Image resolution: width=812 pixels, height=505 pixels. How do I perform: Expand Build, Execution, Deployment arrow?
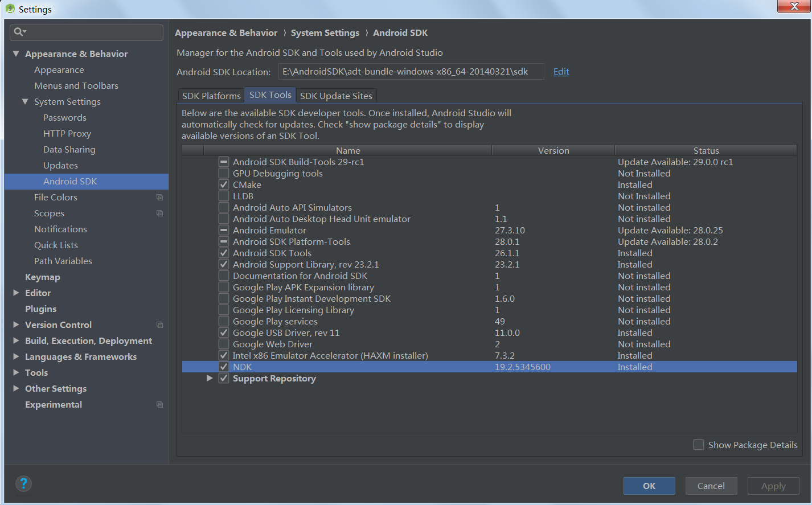(x=16, y=340)
